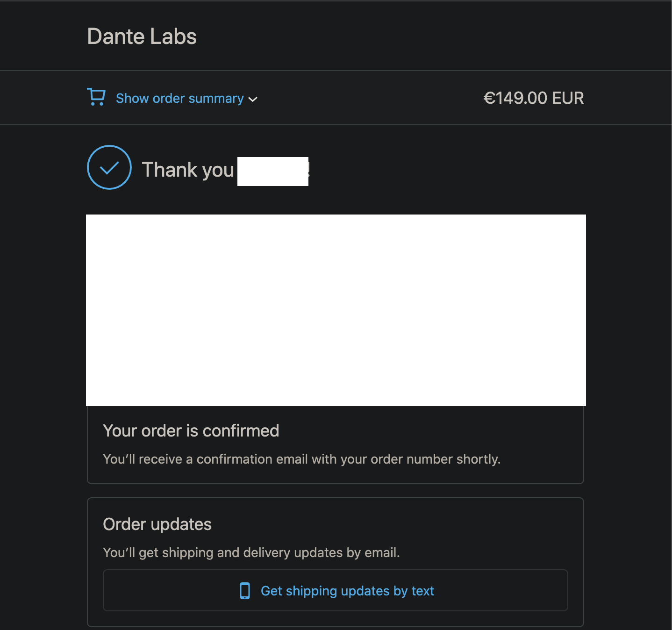Click the EUR currency label

[568, 98]
